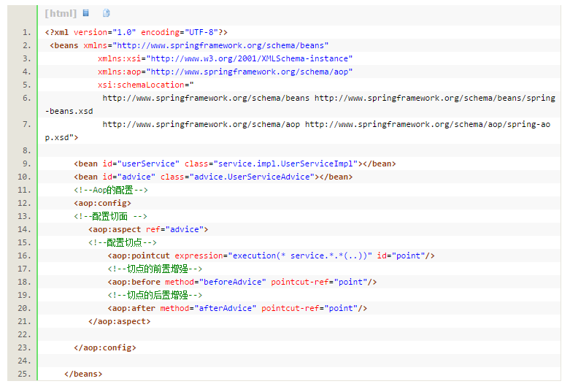Click the "beforeAdvice" method value
The image size is (570, 392).
coord(233,282)
